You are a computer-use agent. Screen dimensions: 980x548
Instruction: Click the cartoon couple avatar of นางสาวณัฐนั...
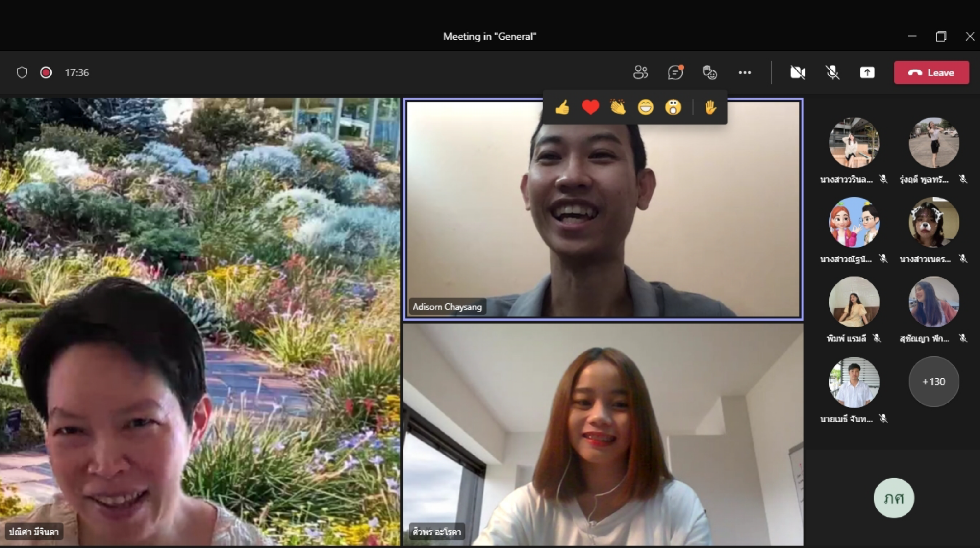pyautogui.click(x=854, y=222)
